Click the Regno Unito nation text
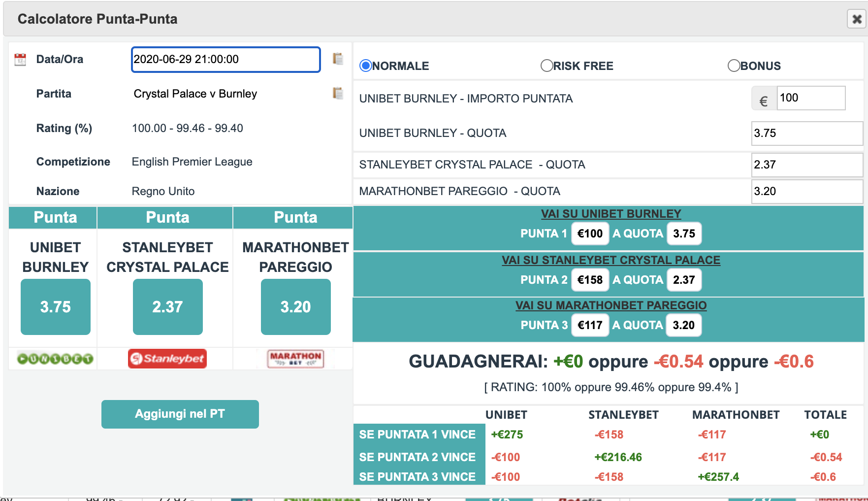868x501 pixels. click(x=163, y=191)
